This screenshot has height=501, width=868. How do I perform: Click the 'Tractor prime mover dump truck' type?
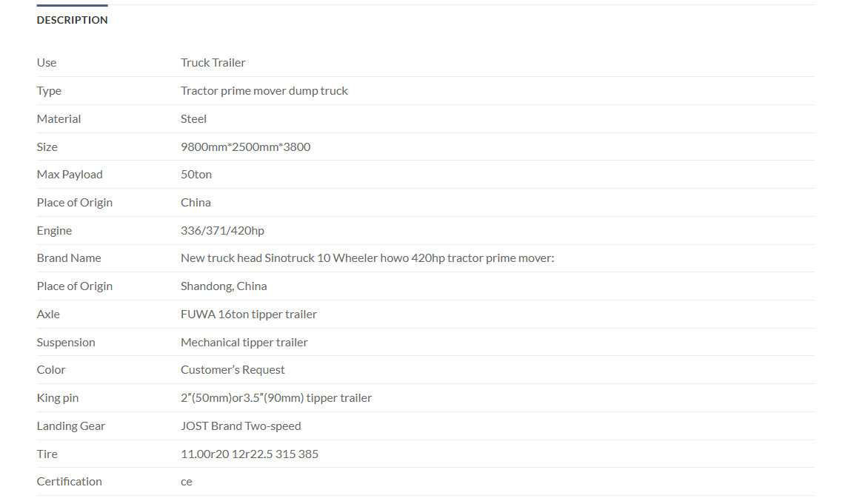[264, 91]
